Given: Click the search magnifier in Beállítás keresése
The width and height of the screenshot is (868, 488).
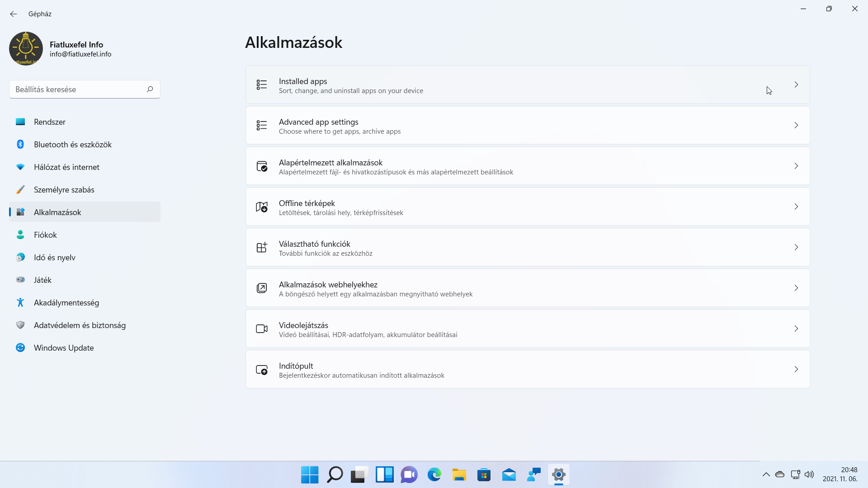Looking at the screenshot, I should [150, 89].
